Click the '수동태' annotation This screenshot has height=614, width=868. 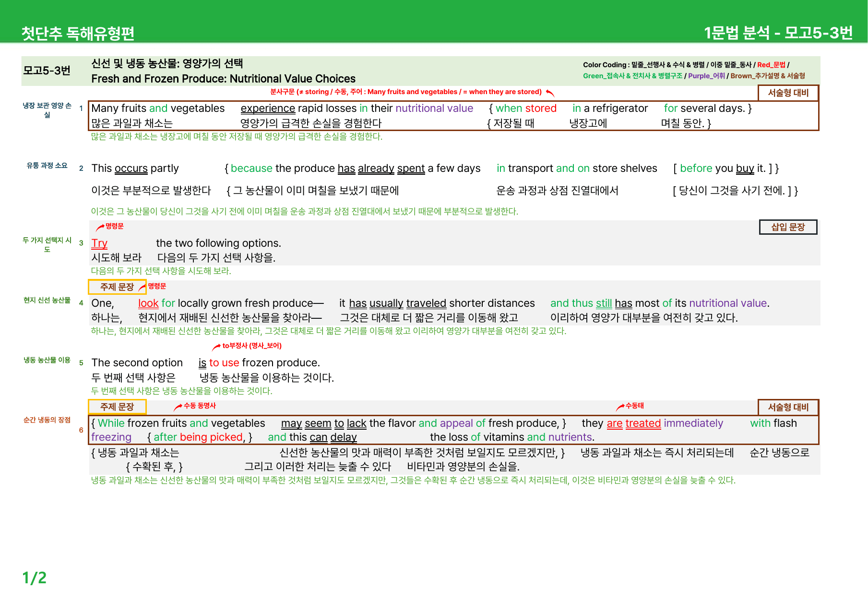pyautogui.click(x=635, y=406)
